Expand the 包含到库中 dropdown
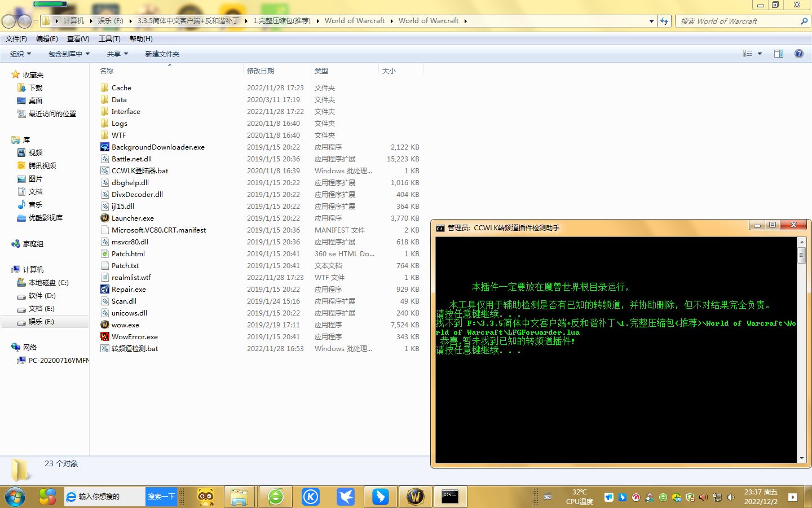Viewport: 812px width, 508px height. (x=69, y=54)
